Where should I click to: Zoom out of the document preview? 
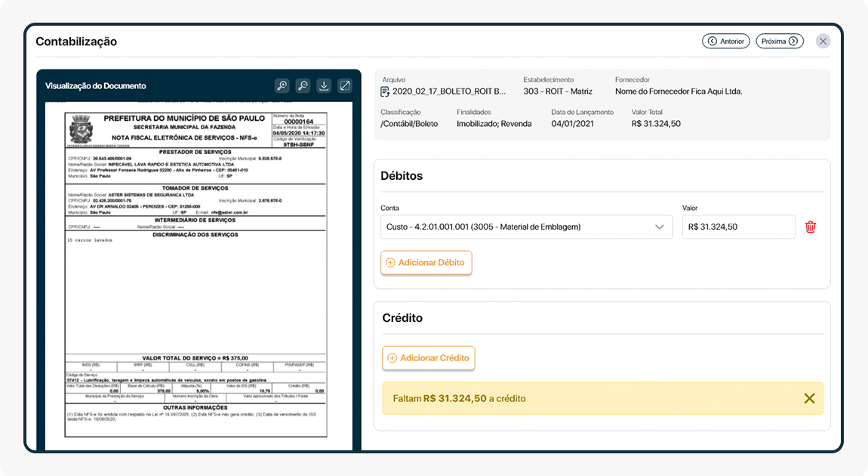[x=303, y=86]
